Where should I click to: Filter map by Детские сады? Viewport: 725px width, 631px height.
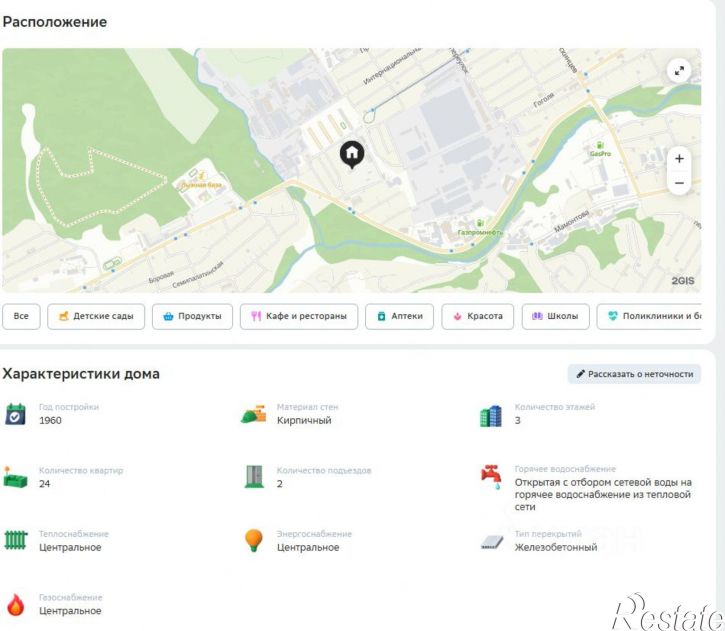96,316
